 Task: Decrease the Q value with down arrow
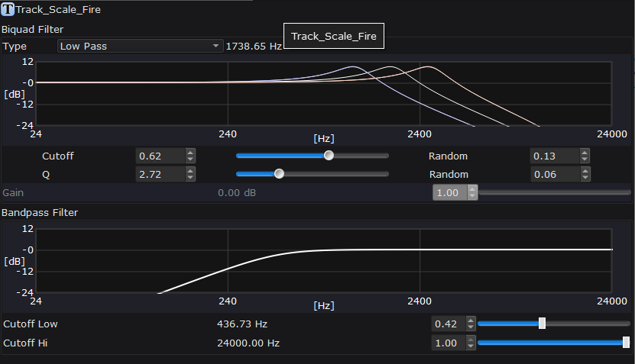tap(190, 178)
